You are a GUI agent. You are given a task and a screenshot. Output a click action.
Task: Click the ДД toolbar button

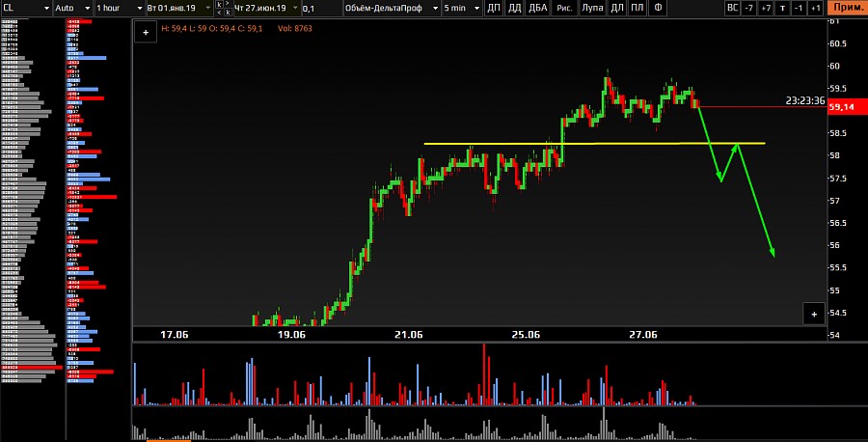(514, 8)
